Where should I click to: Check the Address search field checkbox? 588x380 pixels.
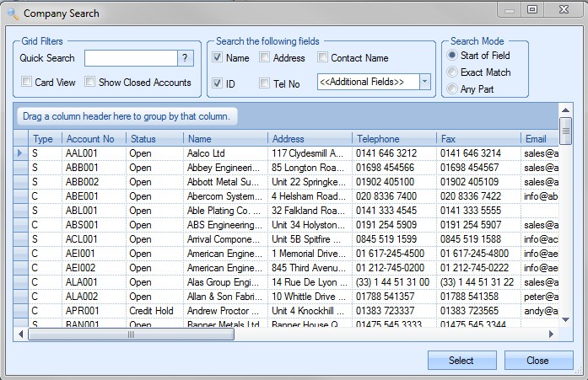tap(265, 58)
